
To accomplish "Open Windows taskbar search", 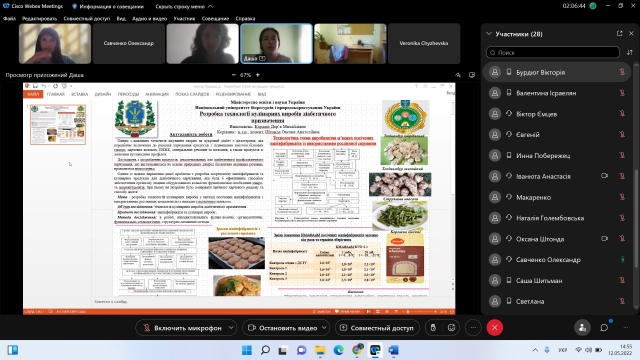I will [265, 350].
